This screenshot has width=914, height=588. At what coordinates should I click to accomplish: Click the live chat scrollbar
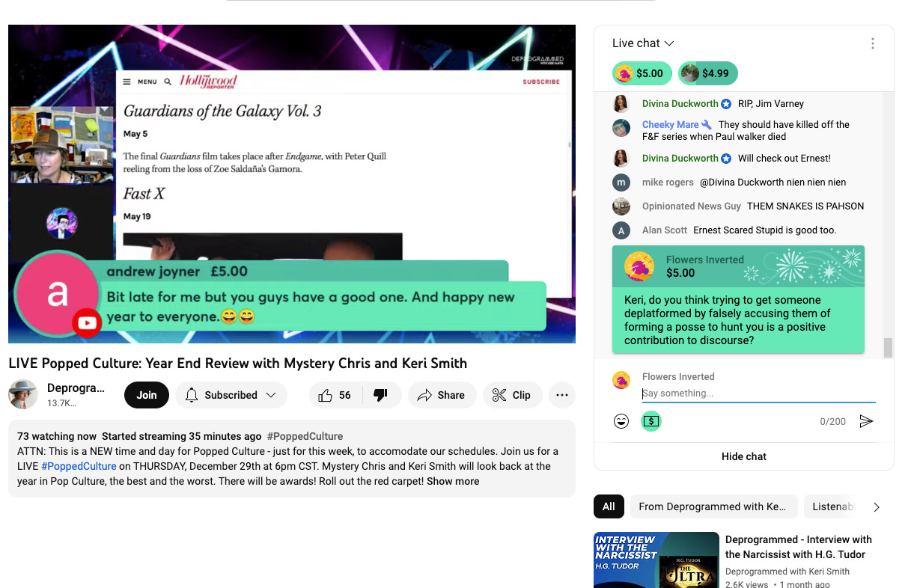coord(888,348)
